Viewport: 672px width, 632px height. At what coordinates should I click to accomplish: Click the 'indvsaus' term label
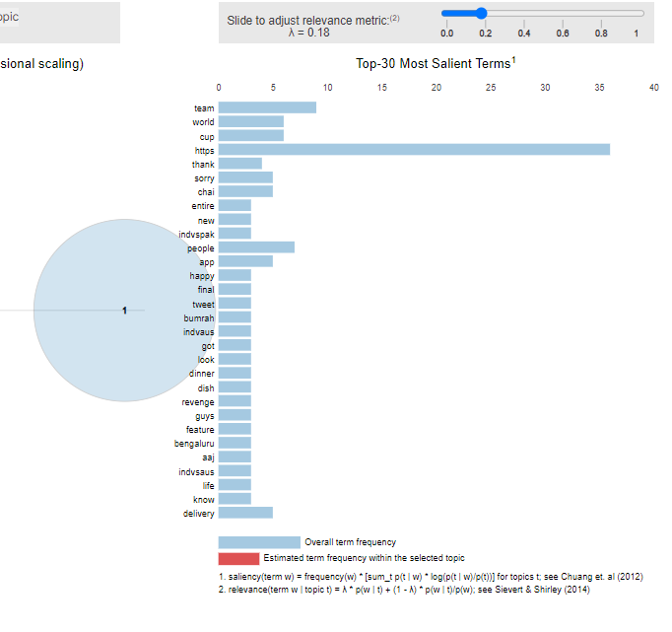196,471
